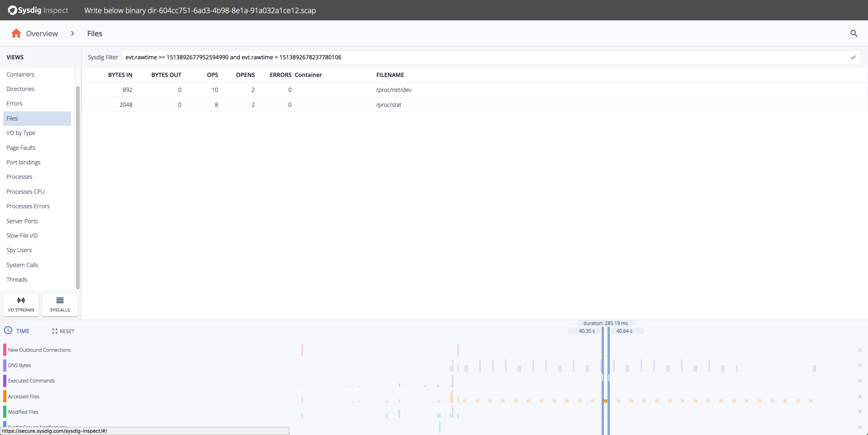
Task: Select Spy Users view
Action: 37,250
